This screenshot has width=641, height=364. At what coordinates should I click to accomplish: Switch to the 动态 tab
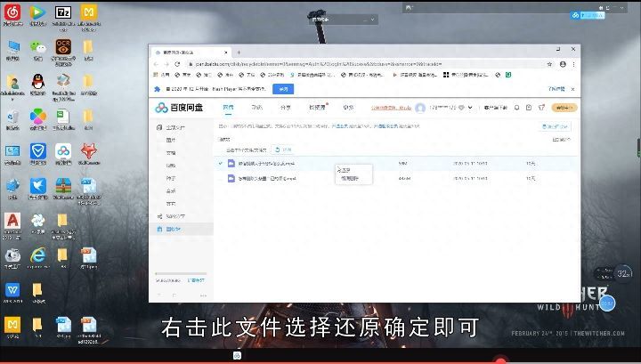[256, 108]
